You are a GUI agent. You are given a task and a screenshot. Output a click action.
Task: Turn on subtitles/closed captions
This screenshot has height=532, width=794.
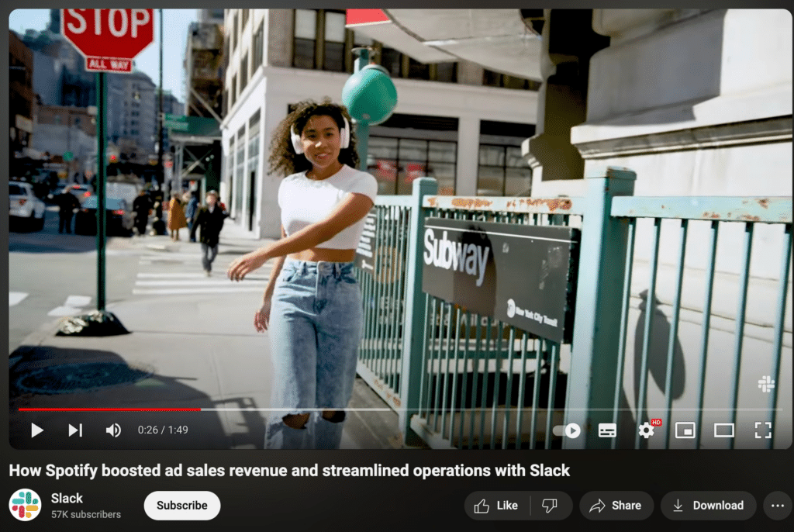(607, 430)
